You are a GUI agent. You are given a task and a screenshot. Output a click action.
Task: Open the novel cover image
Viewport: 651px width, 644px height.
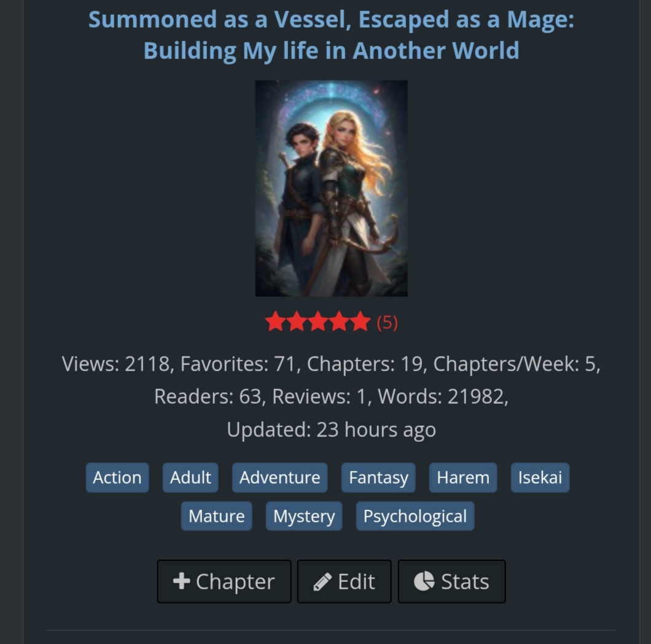(x=331, y=188)
